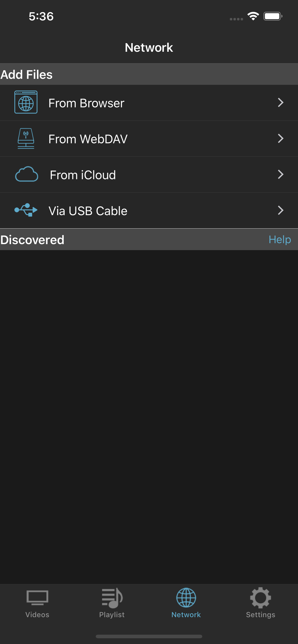Tap the Videos monitor icon

click(x=37, y=598)
